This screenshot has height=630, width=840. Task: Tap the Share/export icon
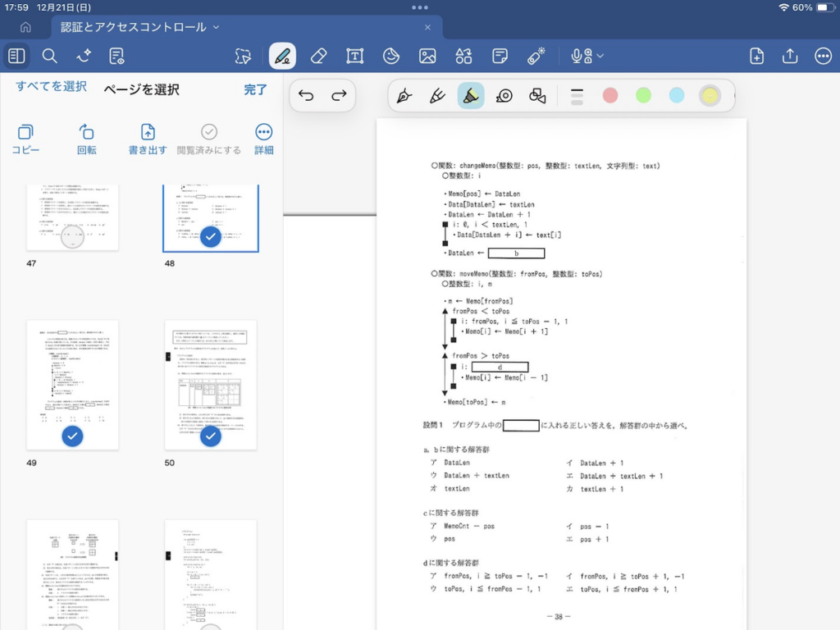[790, 56]
